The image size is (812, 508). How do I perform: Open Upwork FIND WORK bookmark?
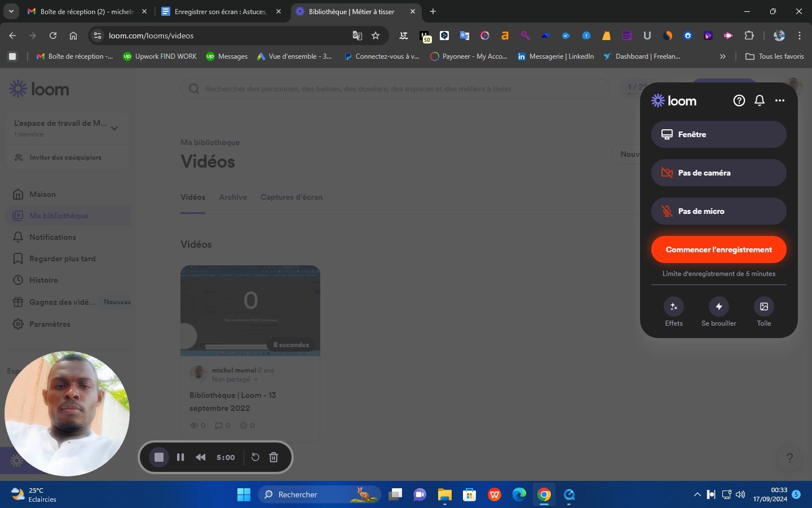click(160, 56)
